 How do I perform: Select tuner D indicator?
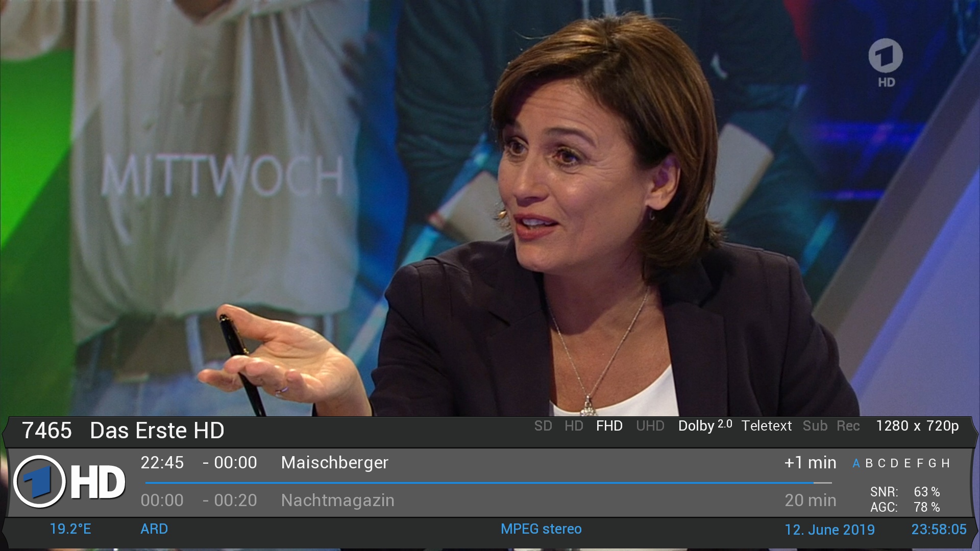click(x=894, y=463)
